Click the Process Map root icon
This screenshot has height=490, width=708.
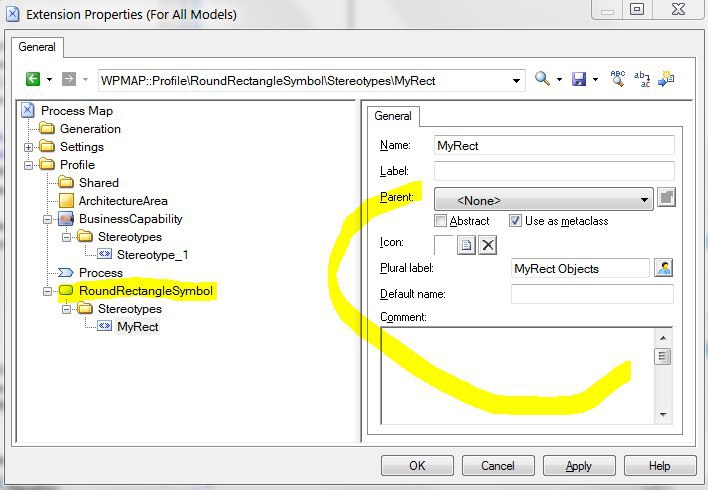(x=28, y=111)
